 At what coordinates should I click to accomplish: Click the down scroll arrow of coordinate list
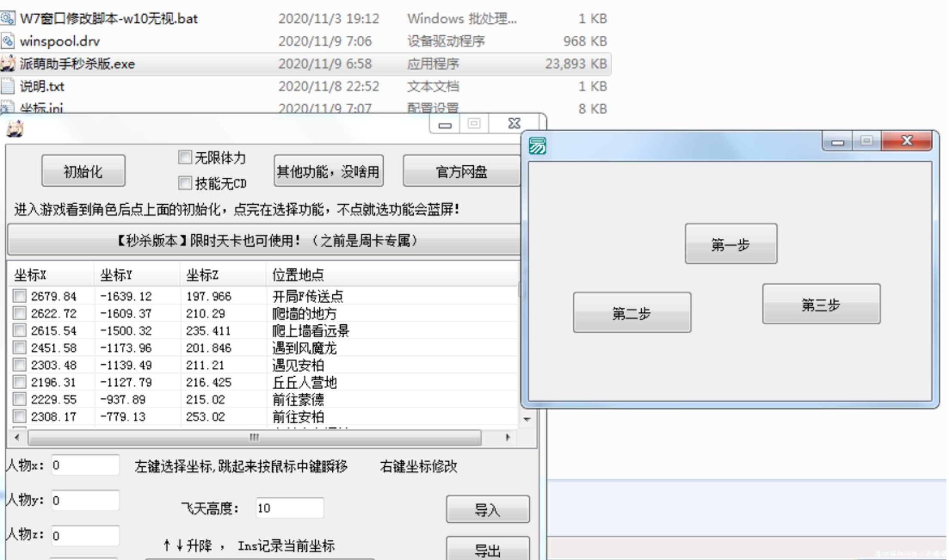coord(527,419)
